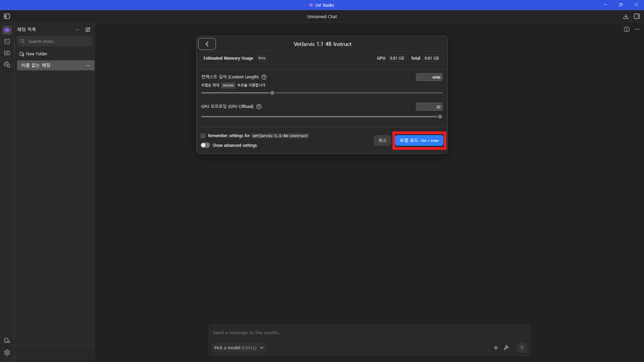This screenshot has height=362, width=644.
Task: Open chat list options ellipsis
Action: tap(77, 29)
